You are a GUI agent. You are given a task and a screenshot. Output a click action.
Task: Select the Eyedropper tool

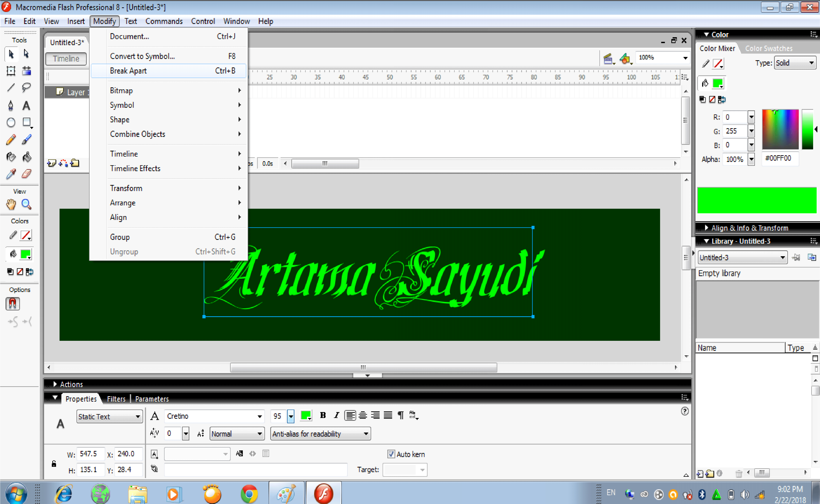coord(11,174)
